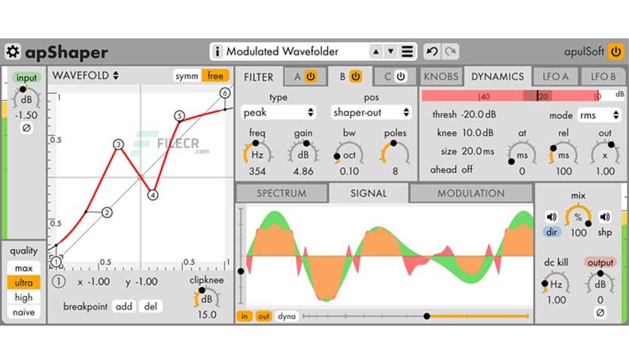This screenshot has width=629, height=364.
Task: Open the KNOBS tab
Action: pos(441,77)
